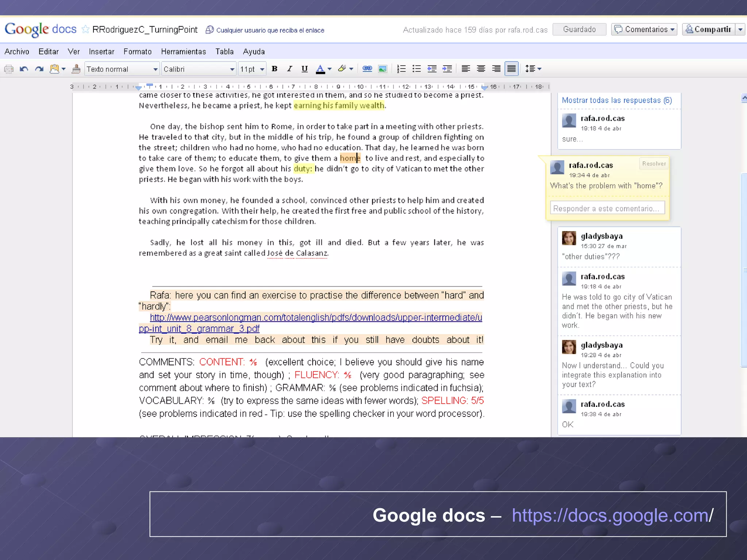Image resolution: width=747 pixels, height=560 pixels.
Task: Open the Editar menu
Action: coord(49,52)
